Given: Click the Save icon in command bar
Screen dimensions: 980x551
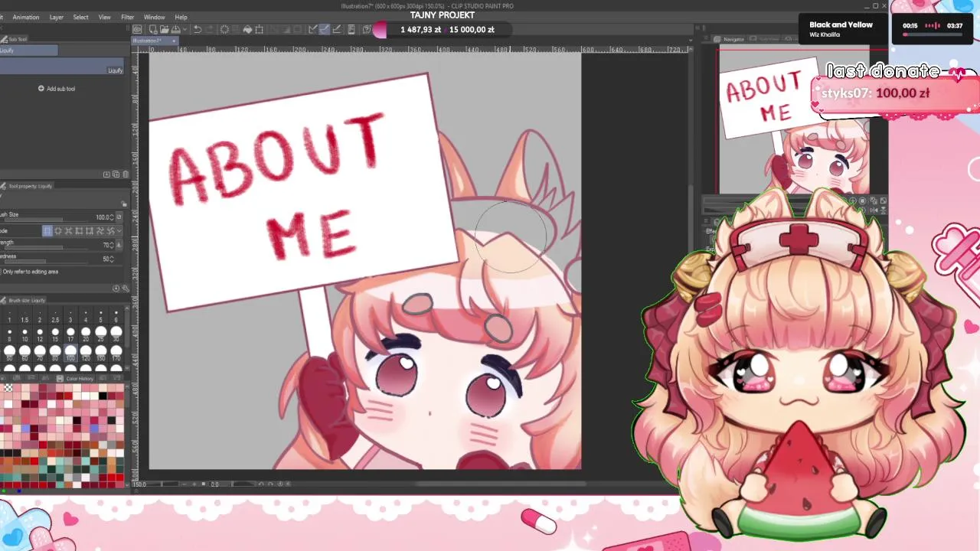Looking at the screenshot, I should click(x=176, y=30).
